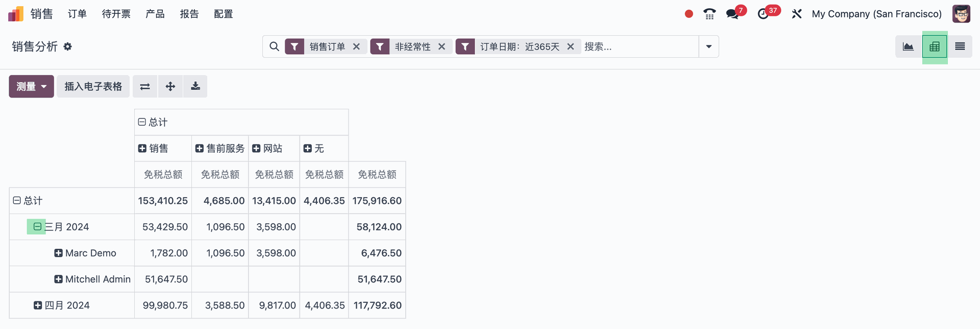Open the phone VoIP icon
Image resolution: width=980 pixels, height=329 pixels.
(709, 14)
